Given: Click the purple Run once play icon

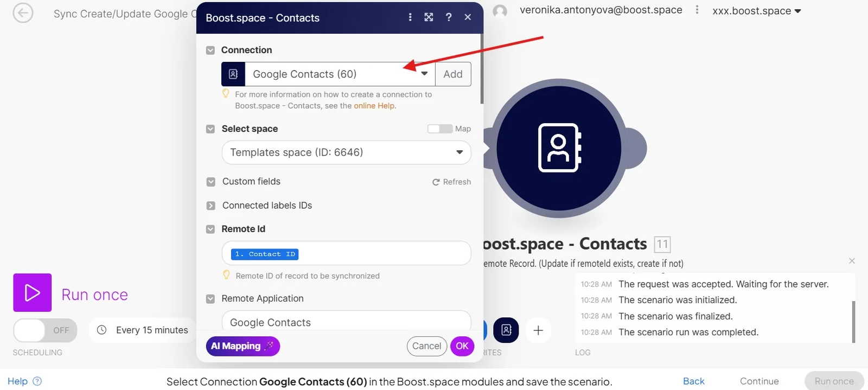Looking at the screenshot, I should pos(33,293).
